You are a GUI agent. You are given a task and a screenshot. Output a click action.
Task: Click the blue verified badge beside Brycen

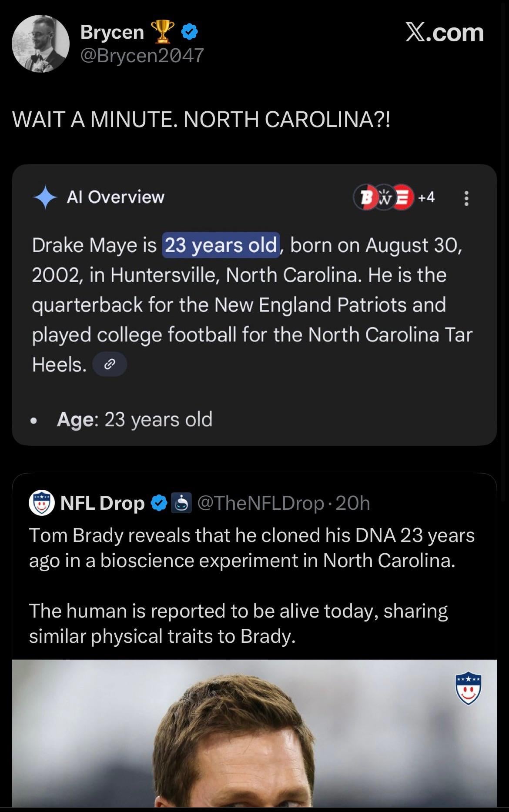pyautogui.click(x=189, y=32)
